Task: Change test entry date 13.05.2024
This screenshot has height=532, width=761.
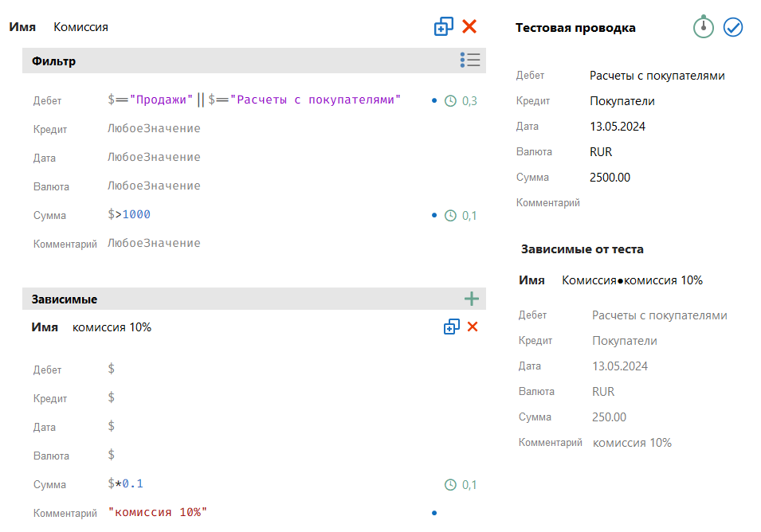Action: (617, 127)
